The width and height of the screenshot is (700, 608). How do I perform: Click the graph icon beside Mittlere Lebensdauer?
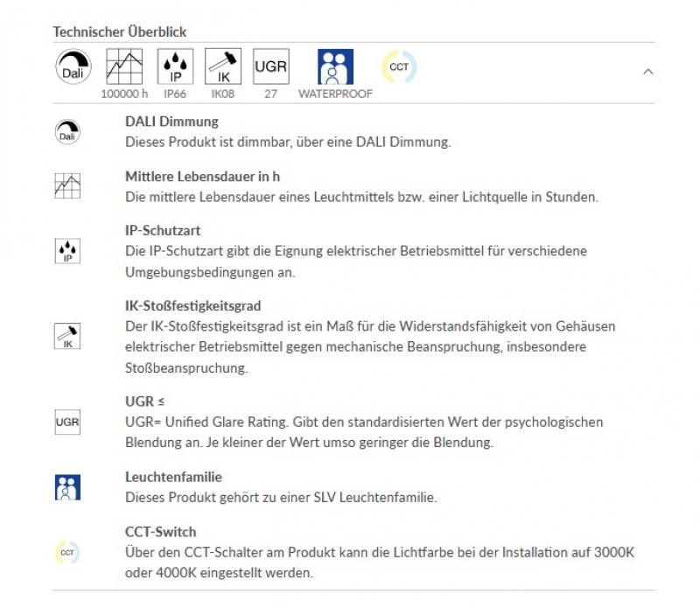pos(67,185)
